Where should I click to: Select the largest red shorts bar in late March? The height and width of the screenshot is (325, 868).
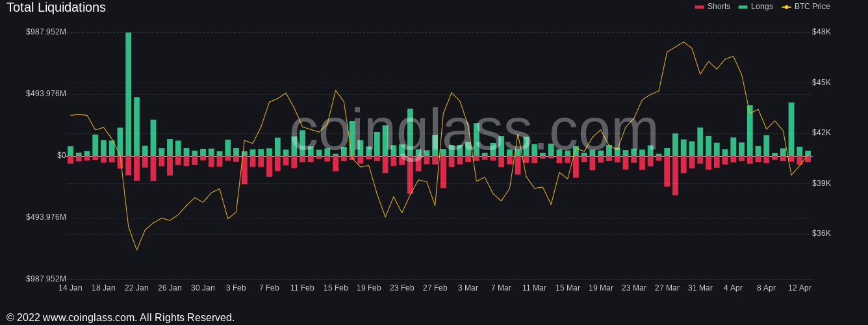675,175
